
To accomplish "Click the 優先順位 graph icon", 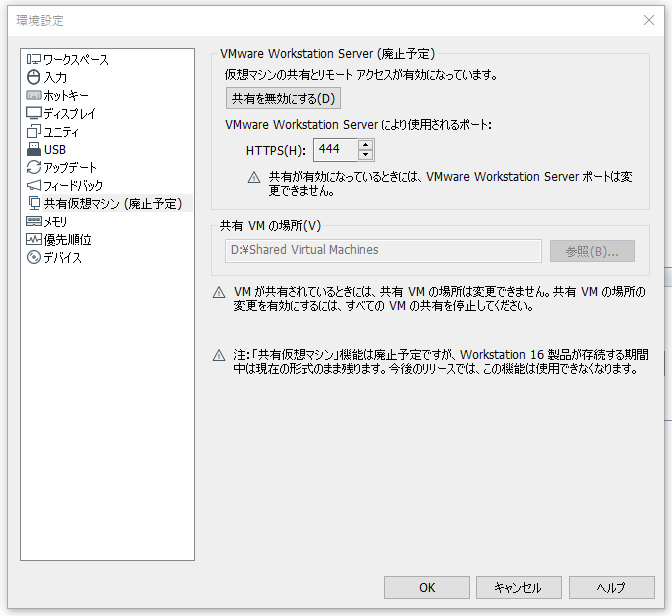I will (34, 239).
